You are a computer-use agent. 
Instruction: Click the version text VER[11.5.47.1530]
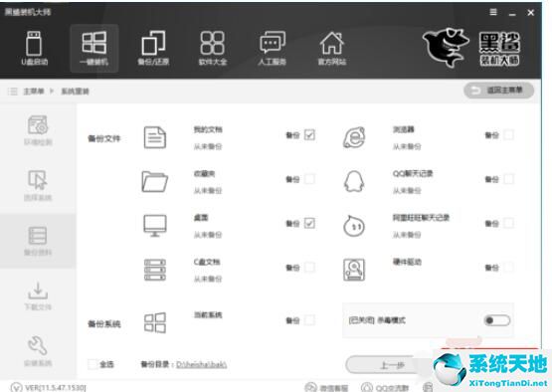click(x=56, y=388)
